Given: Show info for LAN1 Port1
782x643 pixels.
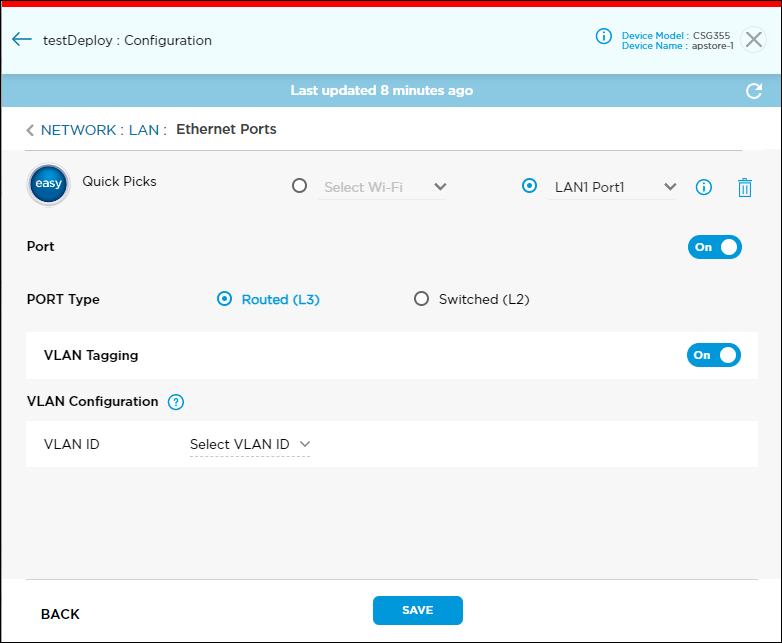Looking at the screenshot, I should pyautogui.click(x=704, y=187).
